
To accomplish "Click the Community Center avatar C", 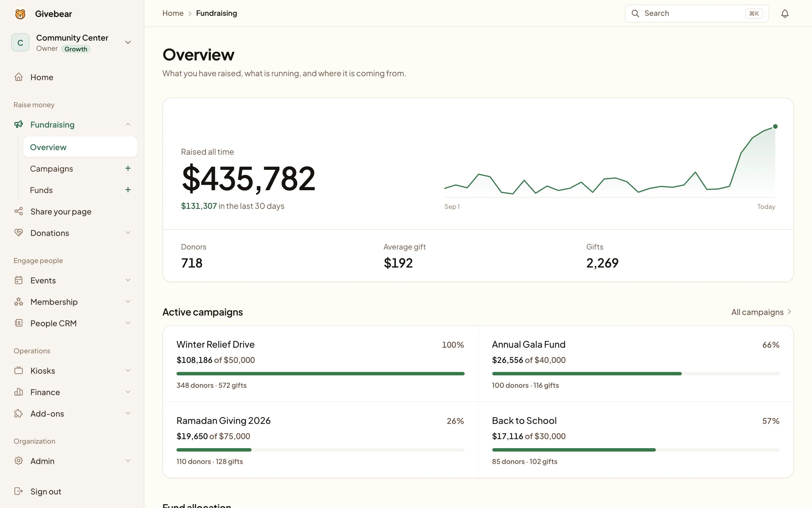I will pos(20,42).
